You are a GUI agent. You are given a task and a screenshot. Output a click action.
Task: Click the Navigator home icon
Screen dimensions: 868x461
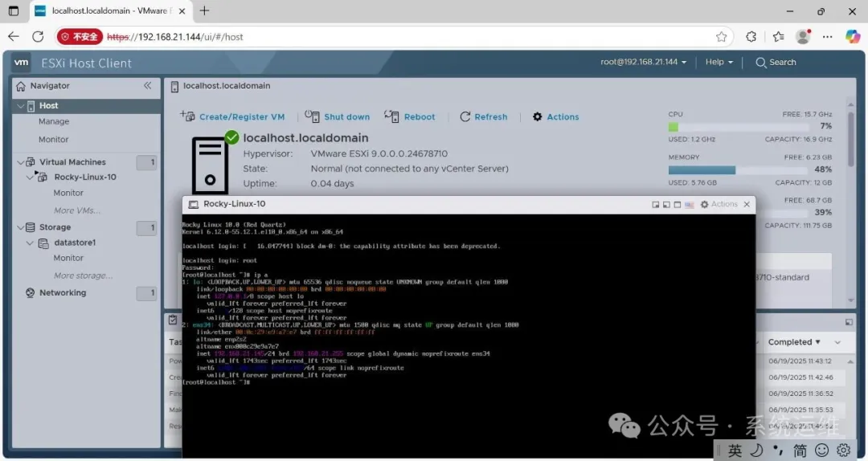(21, 86)
